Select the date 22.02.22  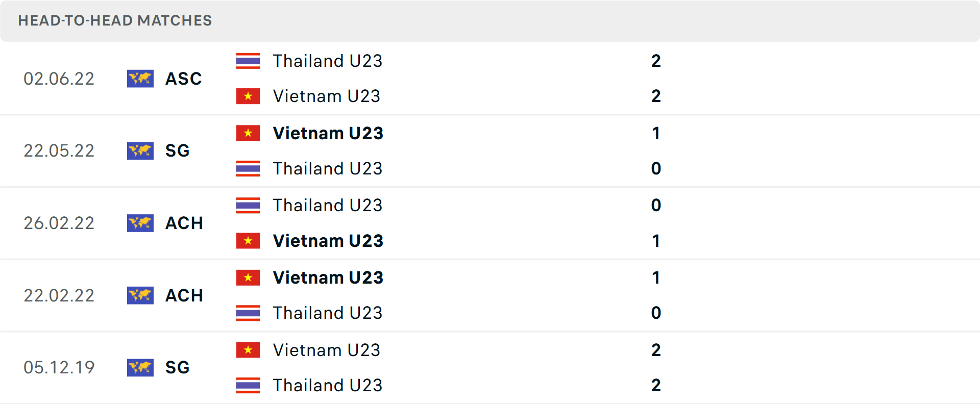[59, 295]
